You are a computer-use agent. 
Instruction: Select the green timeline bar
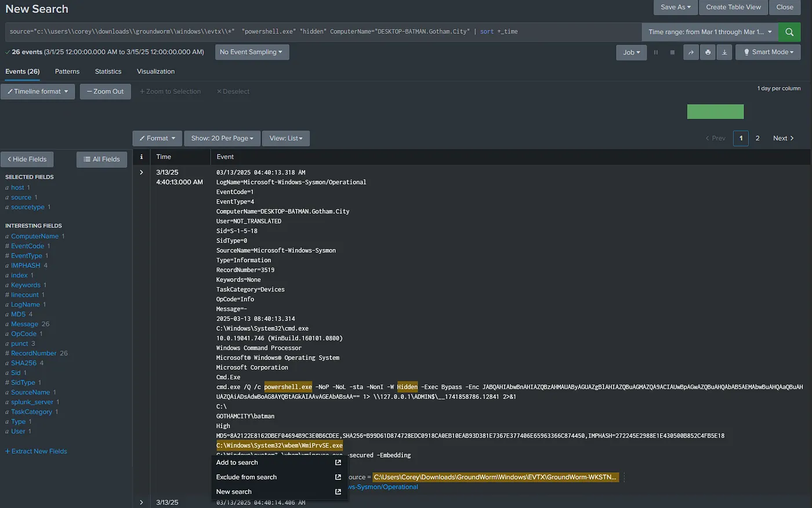point(715,111)
